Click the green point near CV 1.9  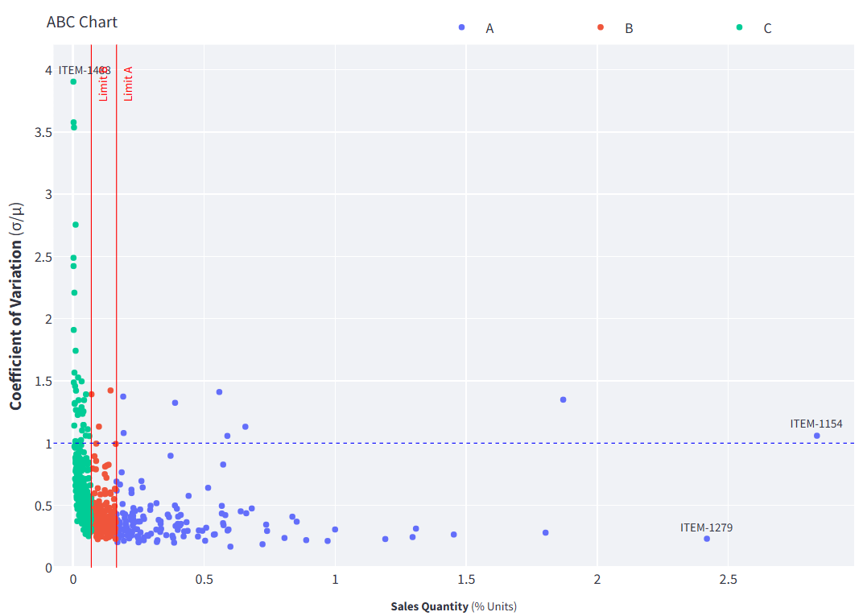point(73,330)
